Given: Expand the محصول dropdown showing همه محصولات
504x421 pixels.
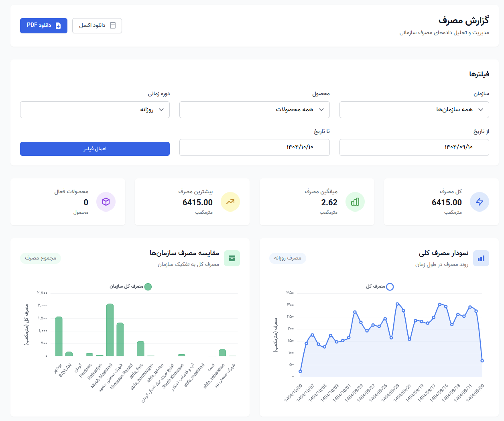Looking at the screenshot, I should pos(254,110).
